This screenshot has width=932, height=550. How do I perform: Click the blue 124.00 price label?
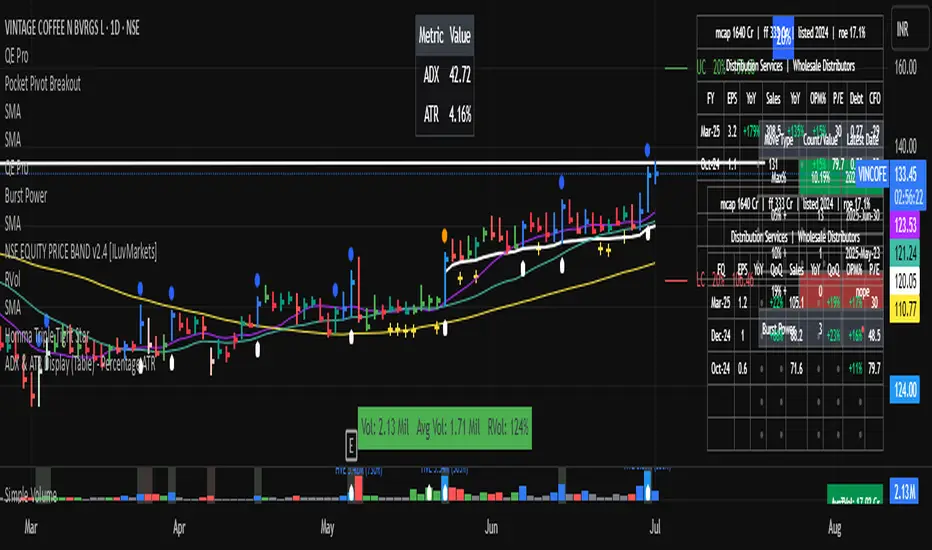point(905,390)
